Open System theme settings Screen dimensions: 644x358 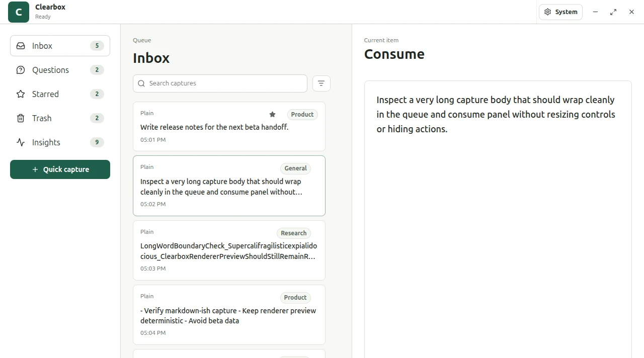tap(560, 12)
